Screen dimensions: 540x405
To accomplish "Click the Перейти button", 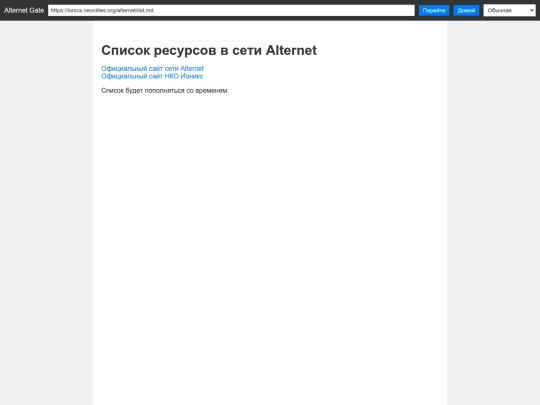I will (x=434, y=10).
